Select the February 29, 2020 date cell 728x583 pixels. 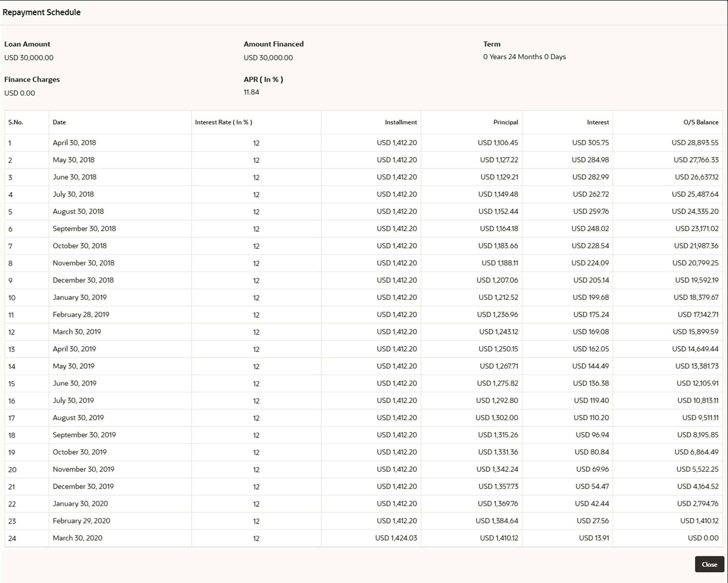(x=81, y=521)
